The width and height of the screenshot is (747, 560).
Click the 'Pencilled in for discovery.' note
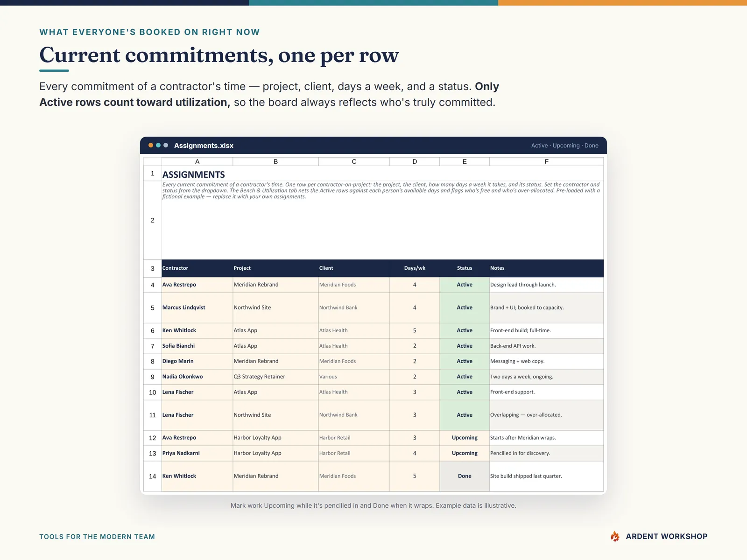tap(546, 453)
